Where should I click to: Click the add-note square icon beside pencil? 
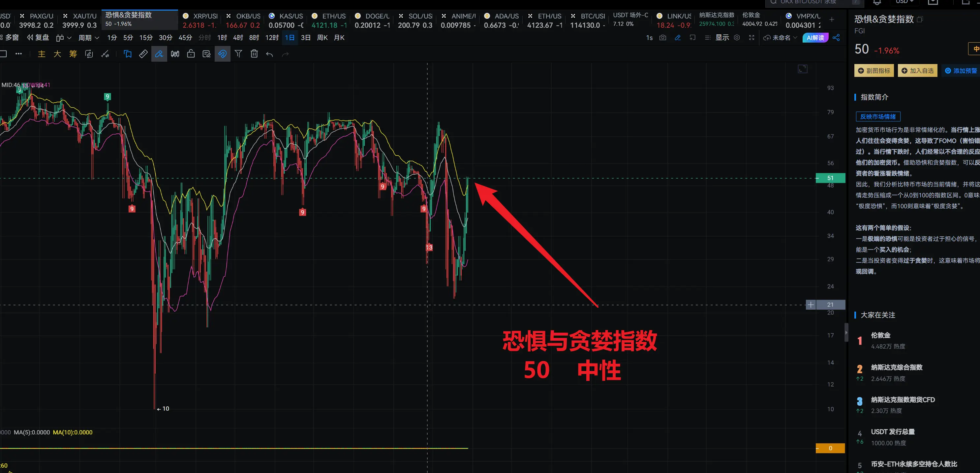[692, 38]
